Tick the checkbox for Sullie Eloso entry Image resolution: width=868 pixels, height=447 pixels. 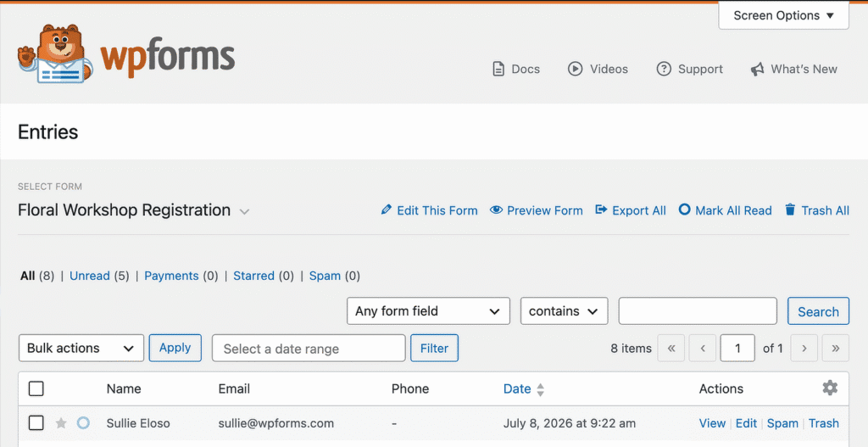point(36,423)
